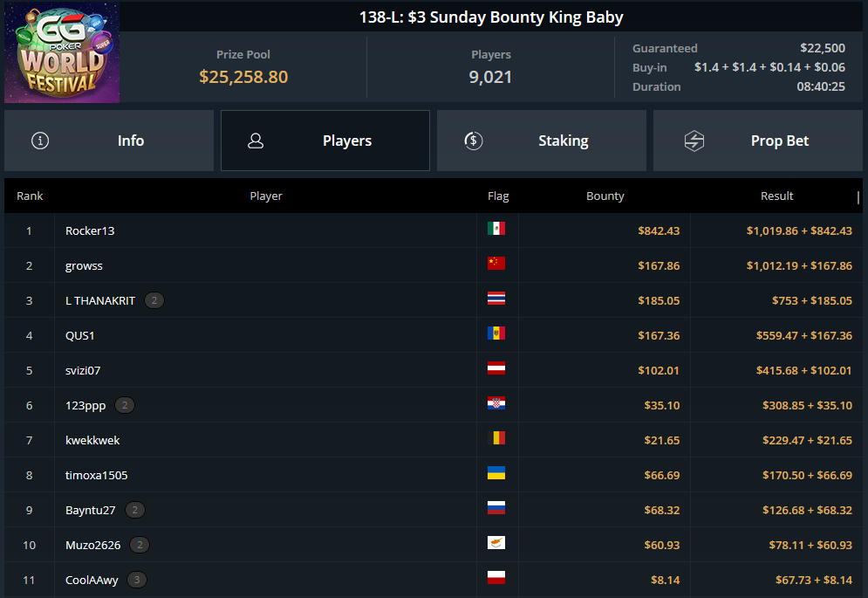Click the GGPoker World Festival logo
Screen dimensions: 868x598
pos(61,53)
